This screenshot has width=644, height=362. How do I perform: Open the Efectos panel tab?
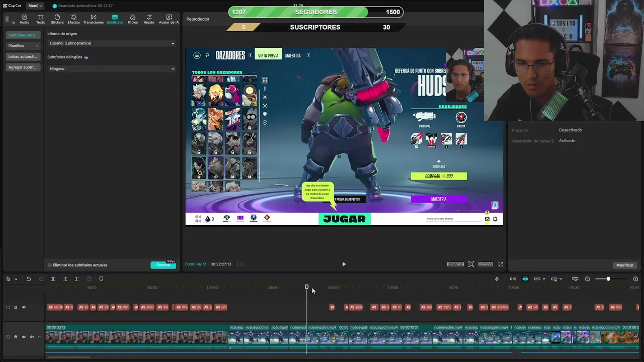coord(73,19)
